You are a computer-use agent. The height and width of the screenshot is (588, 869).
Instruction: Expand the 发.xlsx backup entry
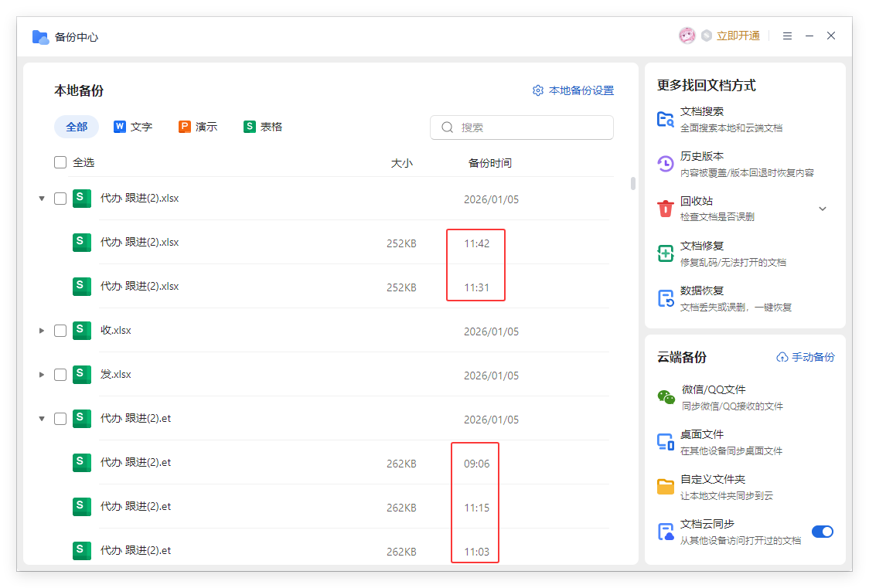(42, 374)
